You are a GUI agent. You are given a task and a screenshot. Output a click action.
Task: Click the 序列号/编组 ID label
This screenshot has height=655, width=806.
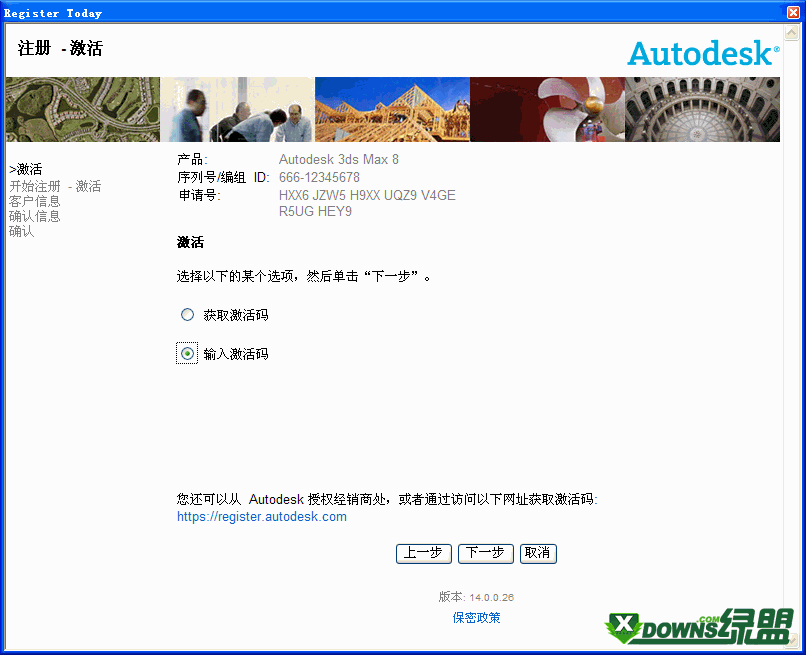click(x=223, y=177)
